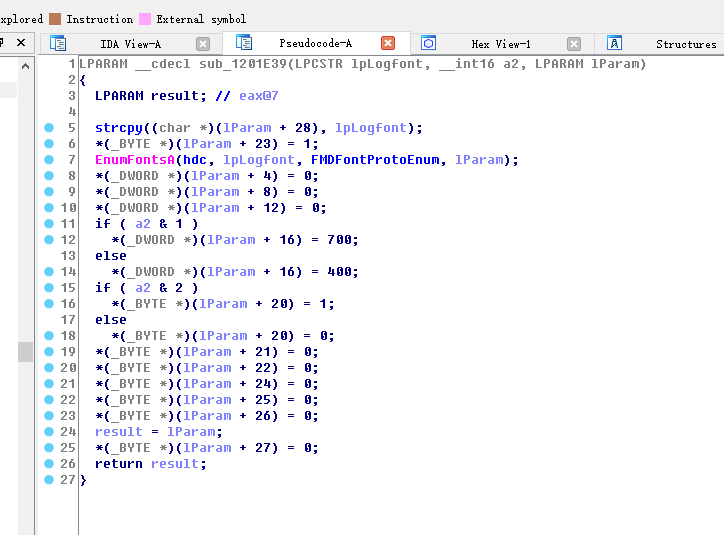Viewport: 724px width, 535px height.
Task: Click the else keyword on line 13
Action: pos(111,256)
